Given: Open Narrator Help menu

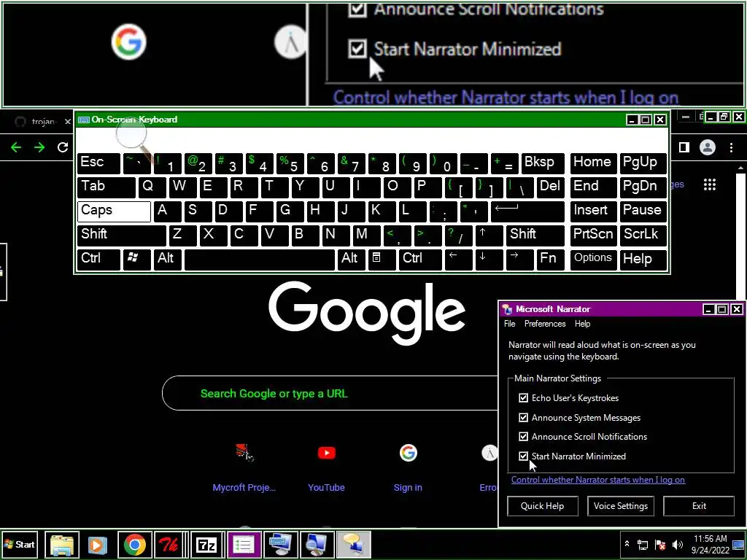Looking at the screenshot, I should pos(582,324).
